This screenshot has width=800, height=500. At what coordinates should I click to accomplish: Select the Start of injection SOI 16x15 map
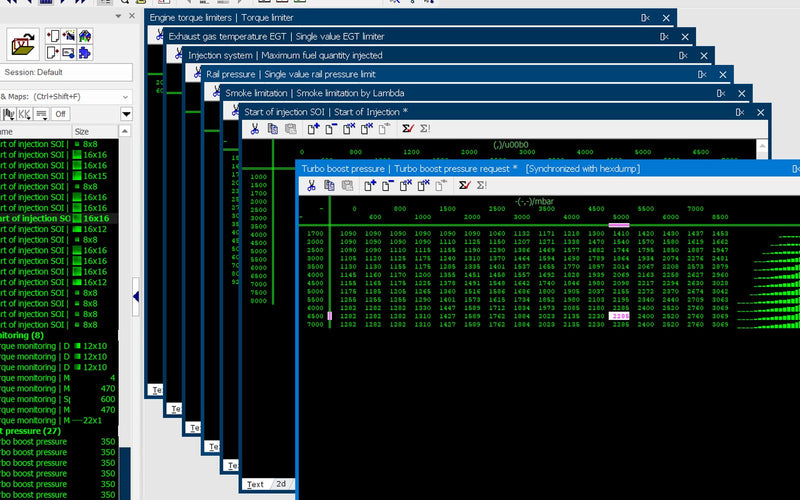(59, 176)
